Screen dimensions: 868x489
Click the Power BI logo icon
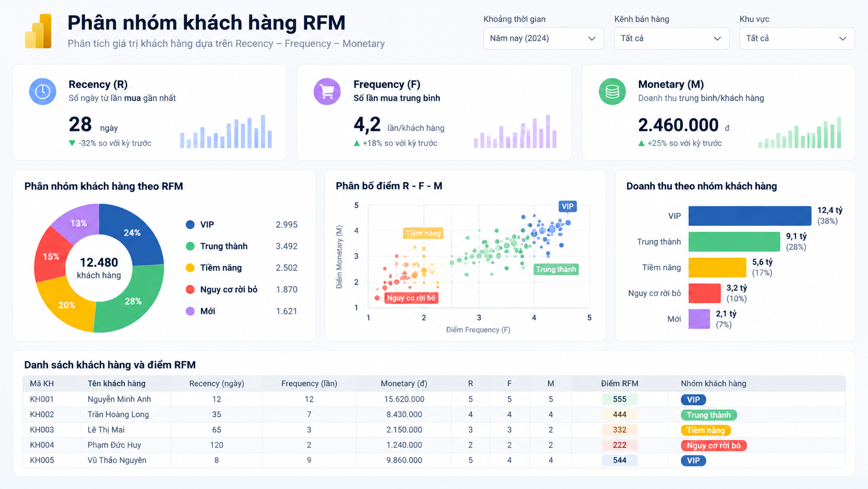point(38,31)
